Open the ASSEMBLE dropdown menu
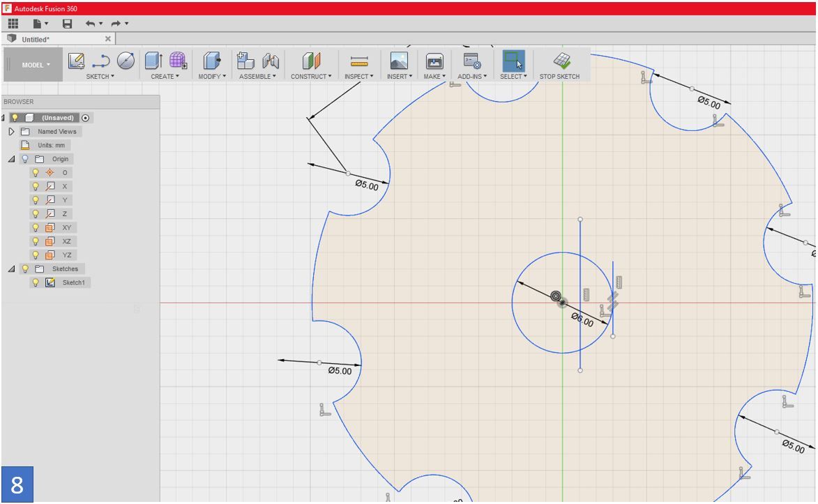 pos(257,76)
